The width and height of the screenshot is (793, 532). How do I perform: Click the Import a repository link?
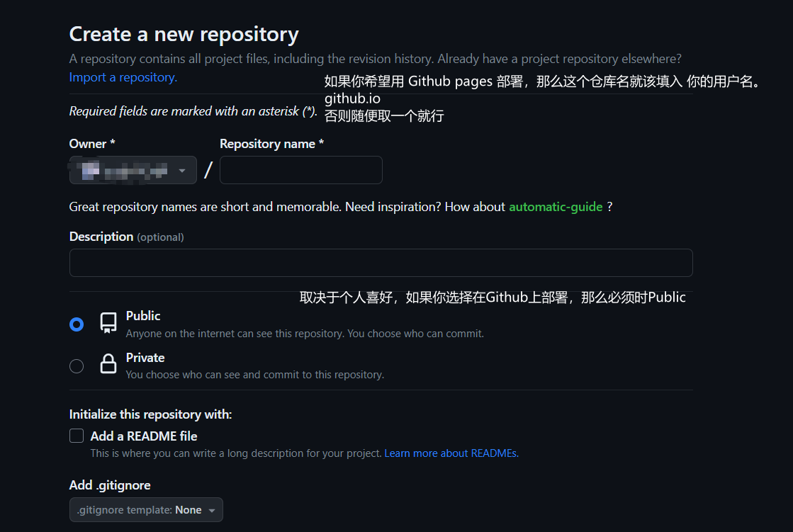pos(123,77)
